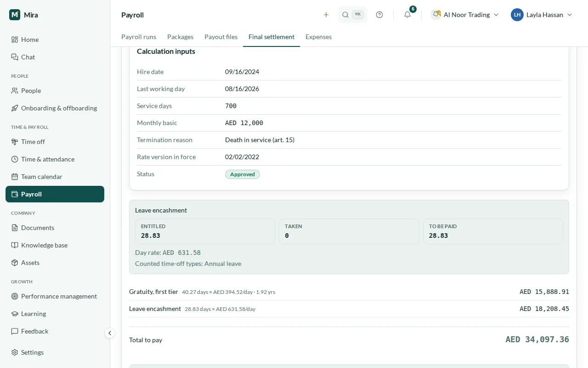Click the ENTITLED 28.83 card
This screenshot has width=588, height=368.
pyautogui.click(x=205, y=231)
